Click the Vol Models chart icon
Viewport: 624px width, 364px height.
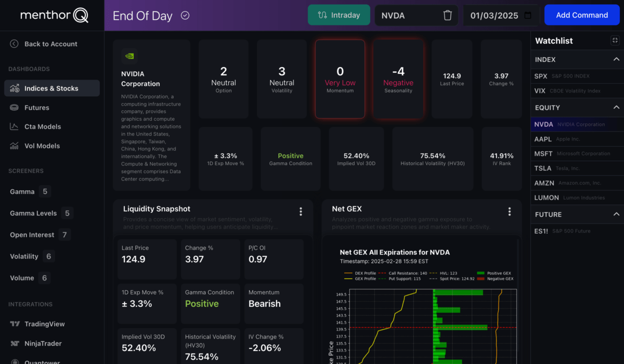point(15,146)
